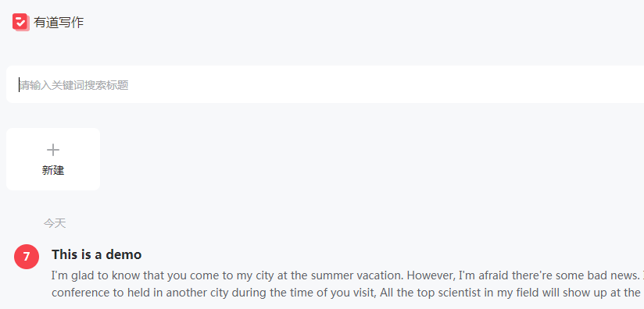Click the plus icon for new document

click(53, 150)
